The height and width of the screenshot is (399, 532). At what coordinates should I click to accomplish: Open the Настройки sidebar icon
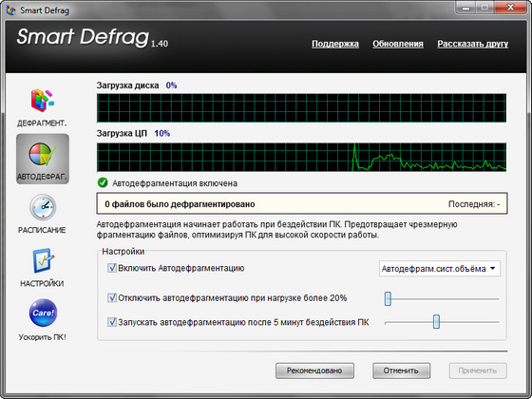coord(43,260)
